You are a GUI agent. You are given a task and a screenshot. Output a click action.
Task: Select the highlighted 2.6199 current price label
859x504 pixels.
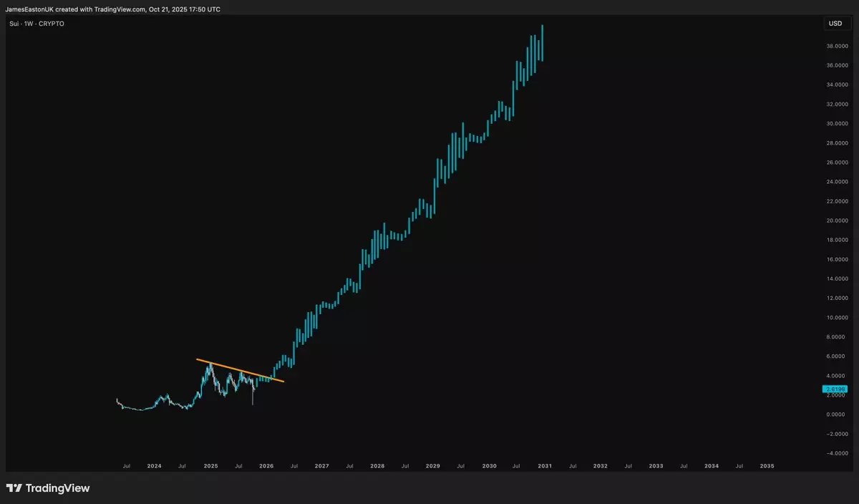pos(835,389)
